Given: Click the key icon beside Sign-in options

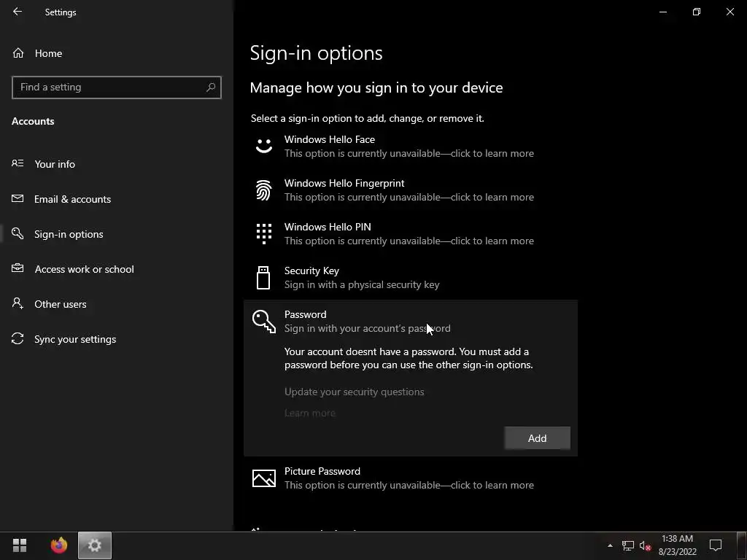Looking at the screenshot, I should point(18,233).
